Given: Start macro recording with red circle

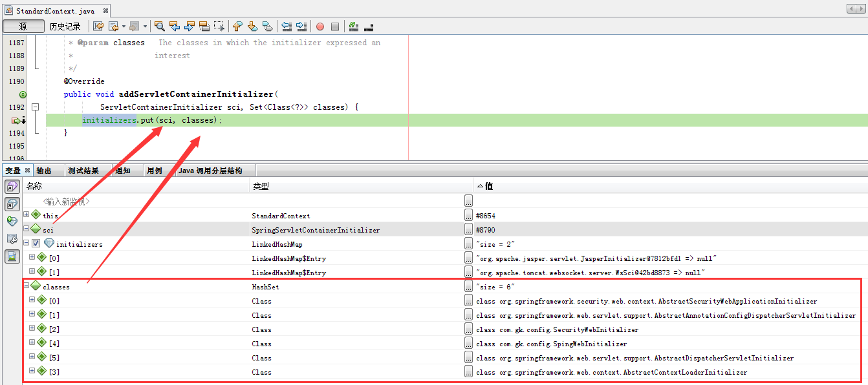Looking at the screenshot, I should coord(320,26).
